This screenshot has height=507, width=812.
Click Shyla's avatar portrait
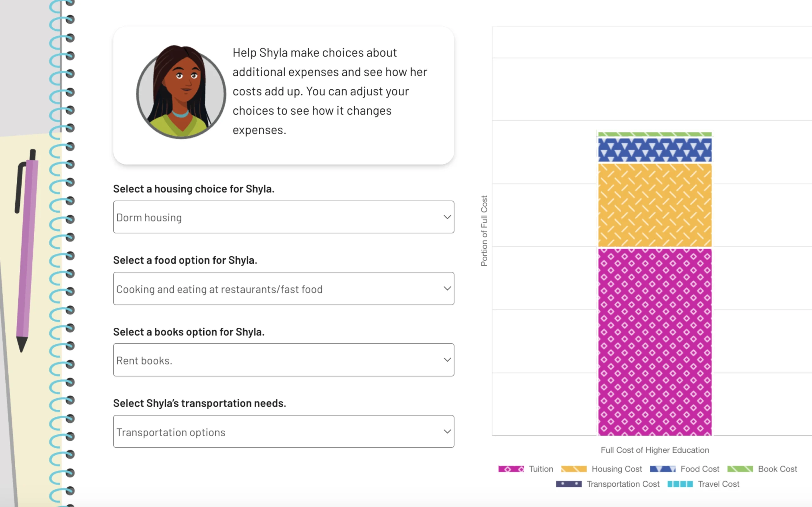[x=181, y=92]
